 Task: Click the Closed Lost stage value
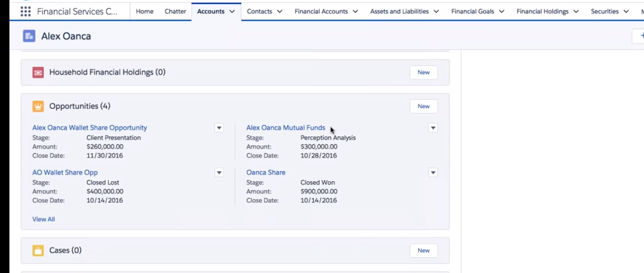pos(103,182)
